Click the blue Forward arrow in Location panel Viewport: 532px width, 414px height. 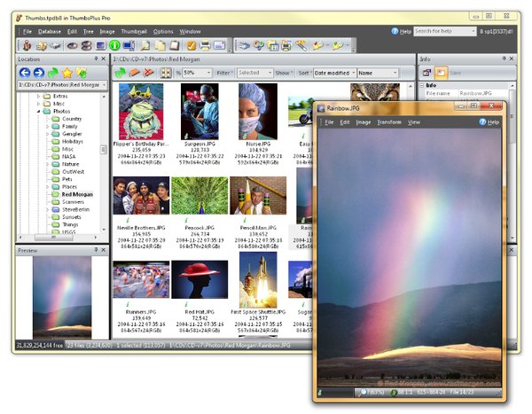click(39, 72)
